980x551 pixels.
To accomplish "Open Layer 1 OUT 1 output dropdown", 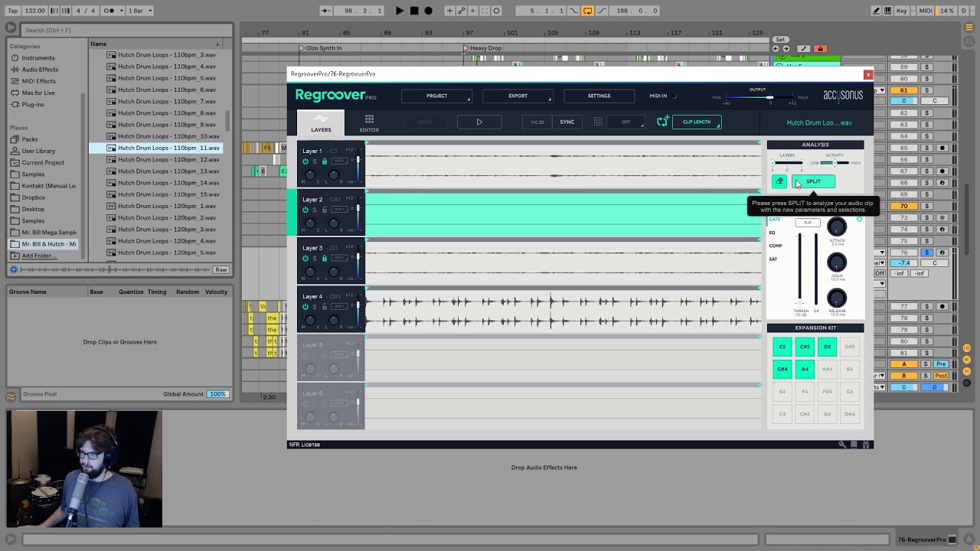I will (x=339, y=161).
